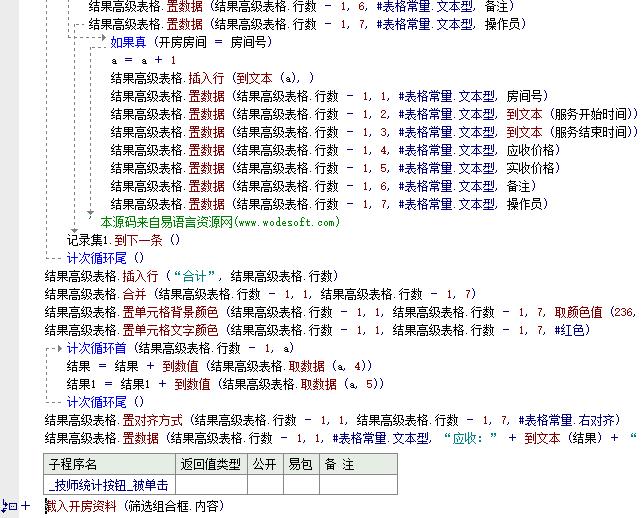Click the 子程序名 column header
The height and width of the screenshot is (518, 643).
(x=109, y=464)
